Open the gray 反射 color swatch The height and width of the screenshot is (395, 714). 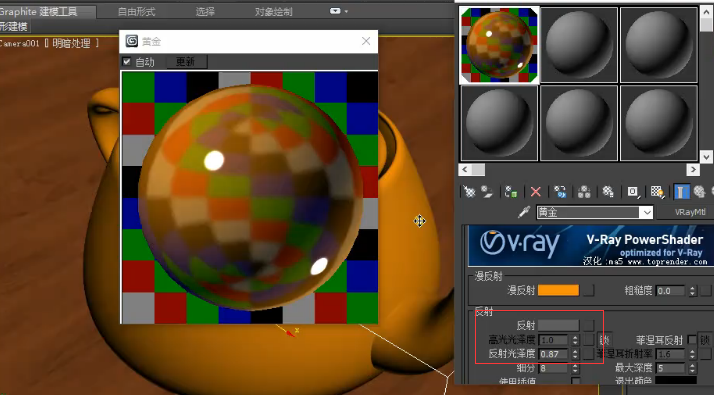(x=558, y=325)
